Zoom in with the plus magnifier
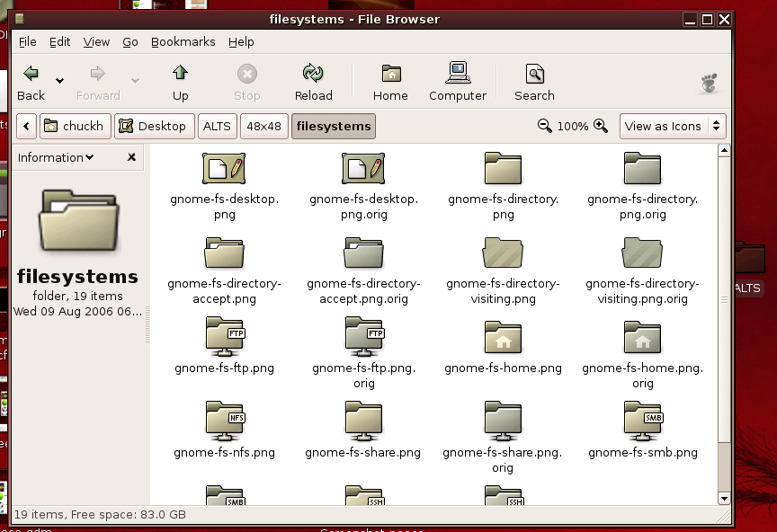The image size is (777, 532). pyautogui.click(x=601, y=126)
